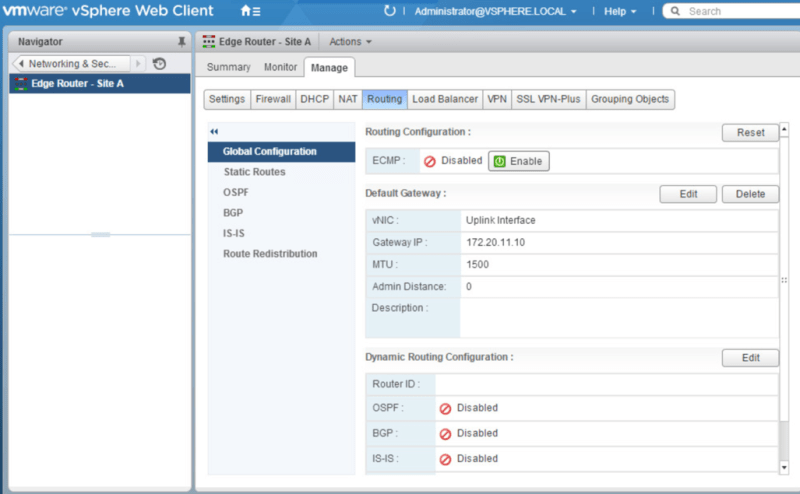Open the Help dropdown

[x=620, y=11]
